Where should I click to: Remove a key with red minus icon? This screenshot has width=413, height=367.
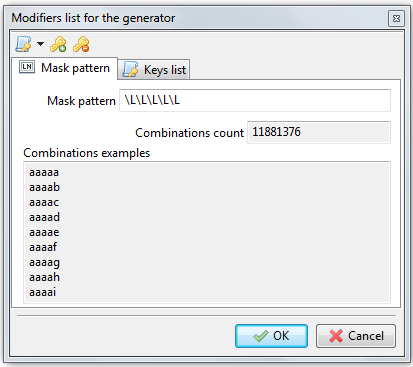tap(81, 44)
